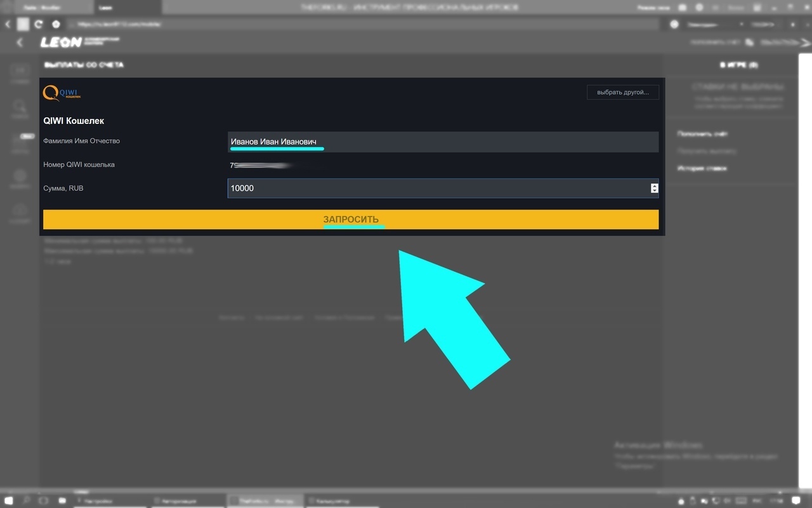Click the notification center icon in taskbar
The image size is (812, 508).
tap(796, 501)
